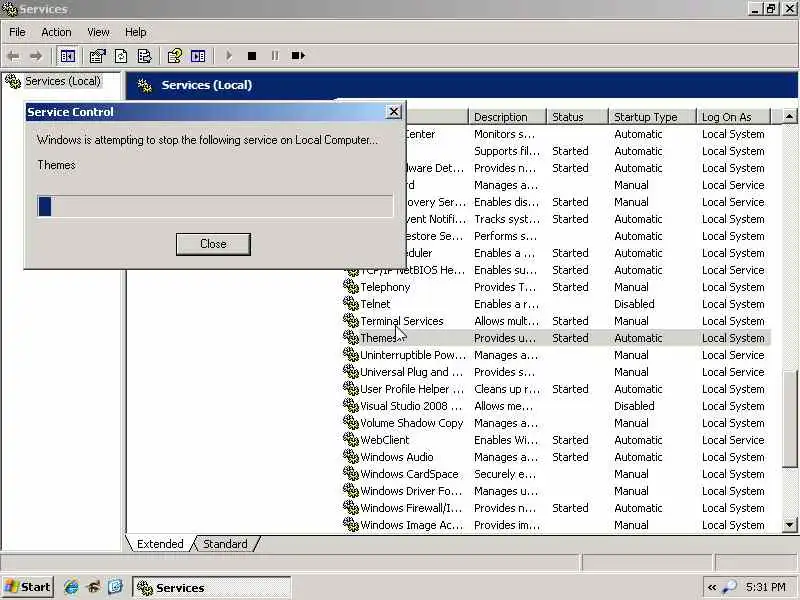The width and height of the screenshot is (800, 600).
Task: Select the Telephony service row
Action: [556, 287]
